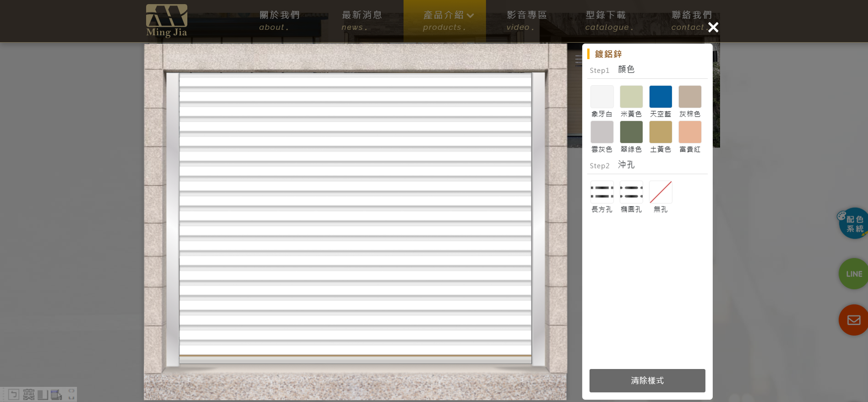The image size is (868, 402).
Task: Close the color configurator overlay
Action: (713, 27)
